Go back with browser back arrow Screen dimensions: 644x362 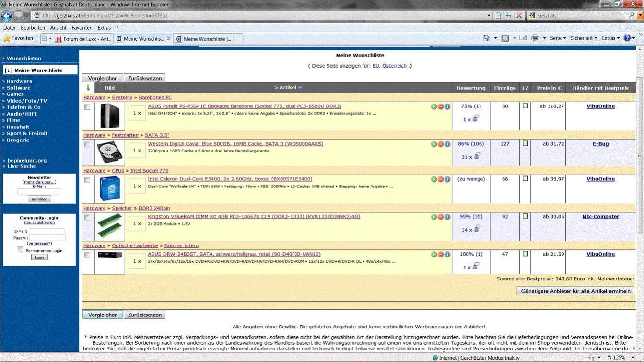pyautogui.click(x=7, y=16)
